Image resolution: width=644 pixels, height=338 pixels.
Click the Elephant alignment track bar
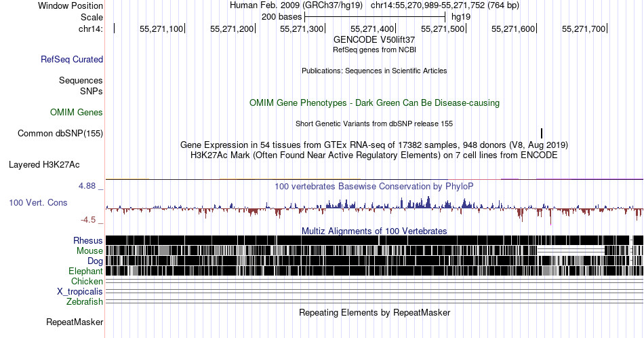pos(374,271)
